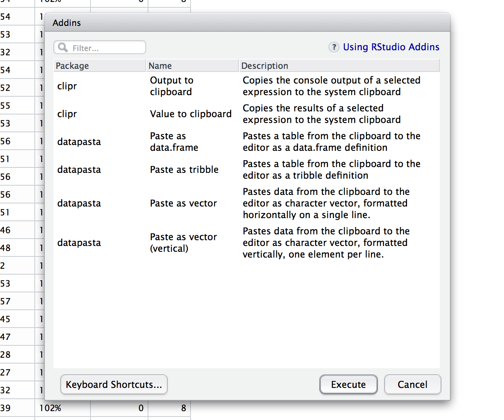504x420 pixels.
Task: Click the question mark help icon
Action: (x=334, y=47)
